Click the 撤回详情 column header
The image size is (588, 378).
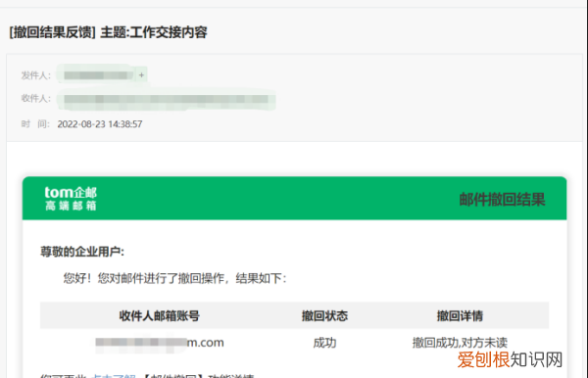(x=460, y=315)
